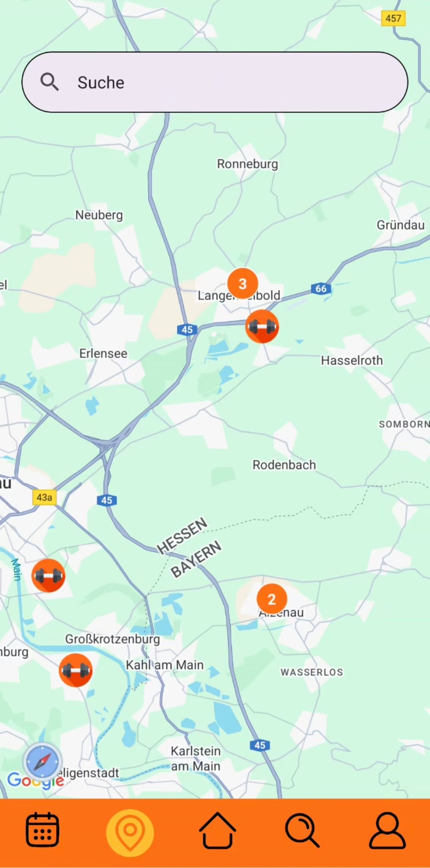The width and height of the screenshot is (430, 868).
Task: Tap the Erlensee town label
Action: click(x=103, y=353)
